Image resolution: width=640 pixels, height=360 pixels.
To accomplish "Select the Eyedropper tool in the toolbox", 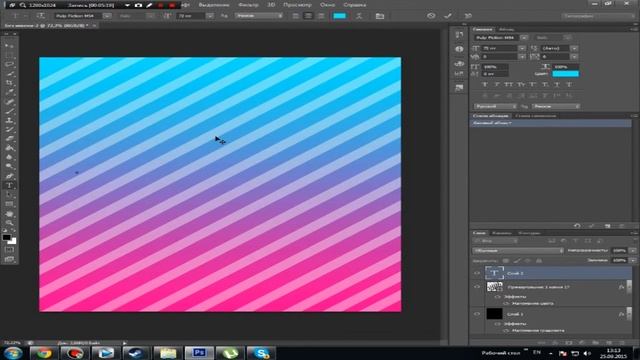I will click(x=9, y=92).
